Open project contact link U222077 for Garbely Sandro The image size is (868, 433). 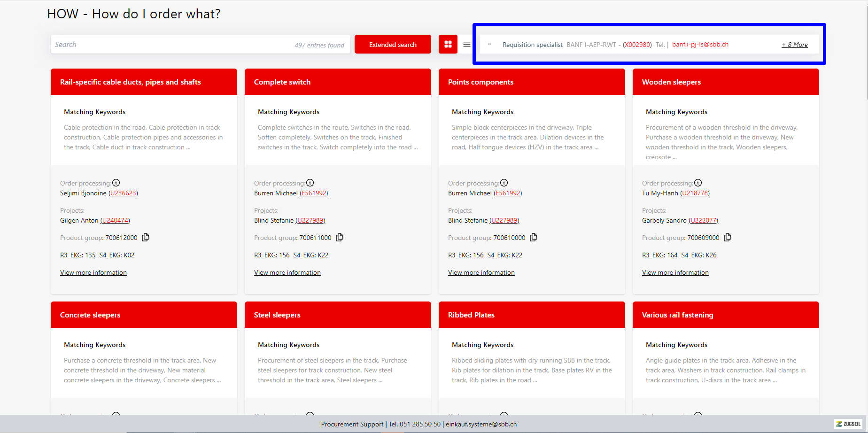coord(703,220)
